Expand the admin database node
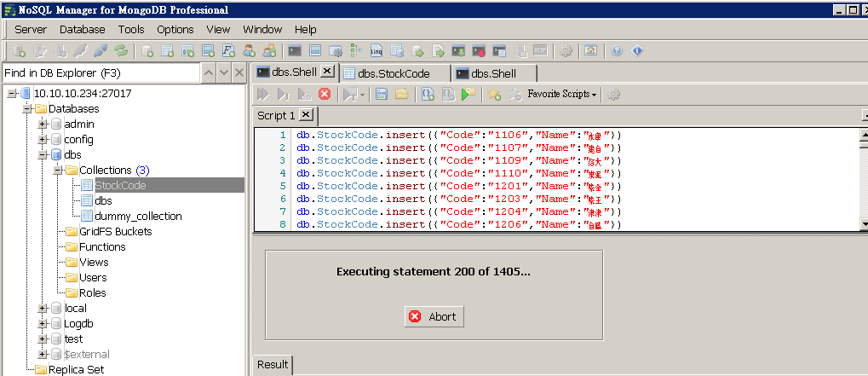Image resolution: width=868 pixels, height=376 pixels. pyautogui.click(x=42, y=124)
